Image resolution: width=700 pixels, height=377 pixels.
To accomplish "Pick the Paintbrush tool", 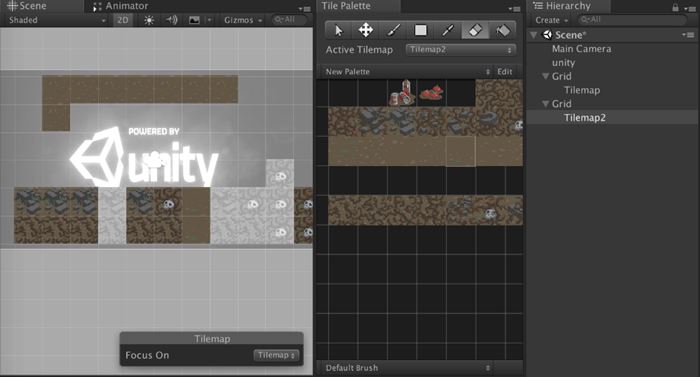I will tap(393, 30).
